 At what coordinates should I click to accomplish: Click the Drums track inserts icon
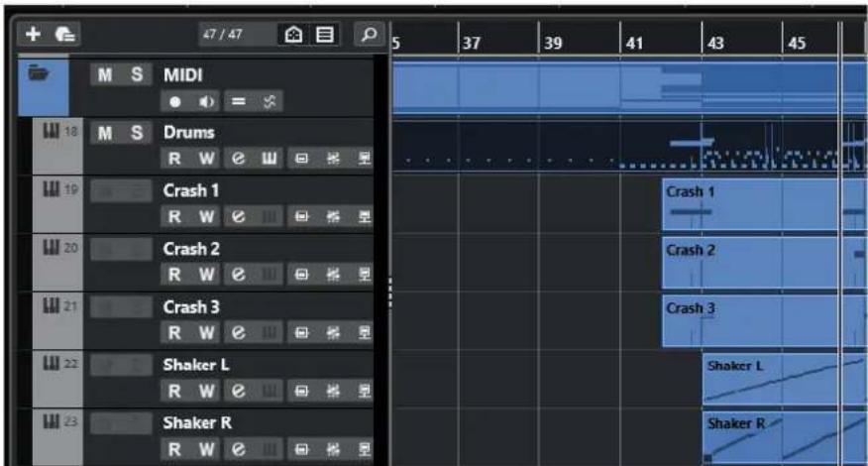(x=301, y=159)
